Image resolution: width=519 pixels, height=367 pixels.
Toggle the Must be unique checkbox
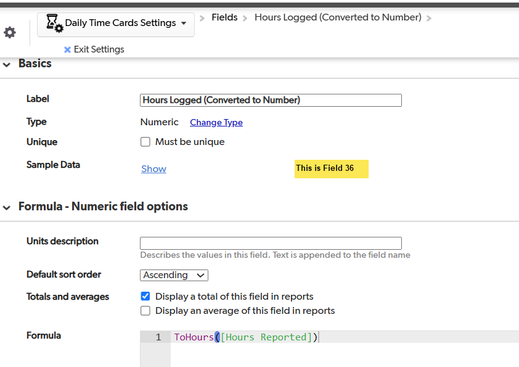pyautogui.click(x=145, y=142)
